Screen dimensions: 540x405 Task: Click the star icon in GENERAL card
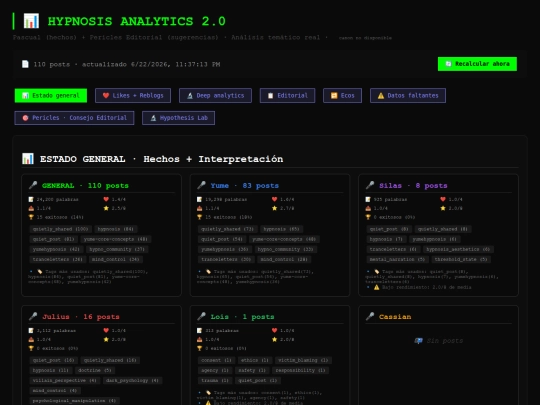[x=106, y=208]
